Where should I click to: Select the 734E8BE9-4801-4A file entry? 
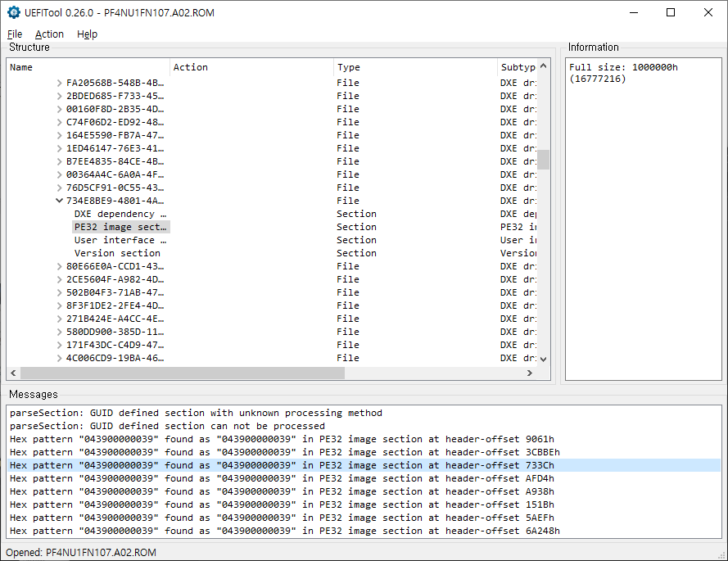coord(115,201)
